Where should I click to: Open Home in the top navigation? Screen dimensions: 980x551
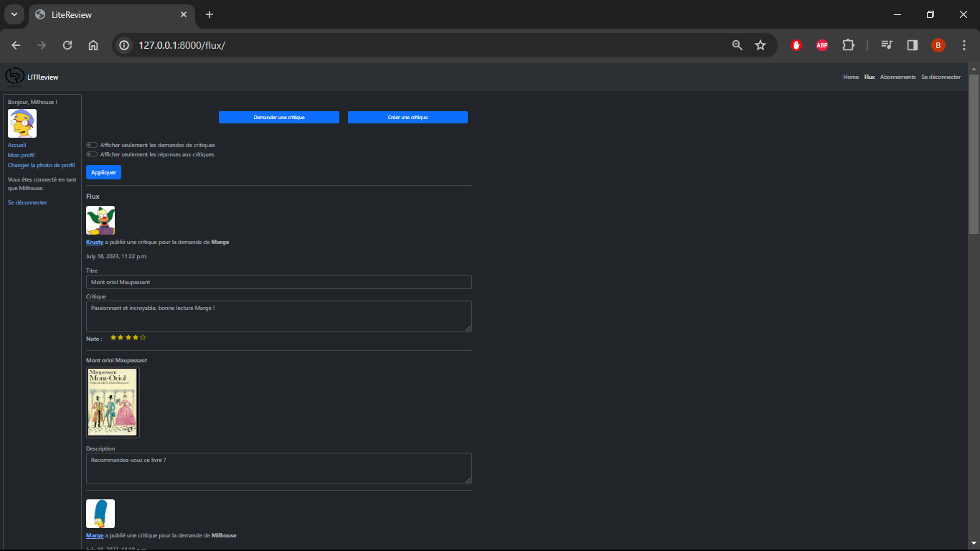click(851, 77)
